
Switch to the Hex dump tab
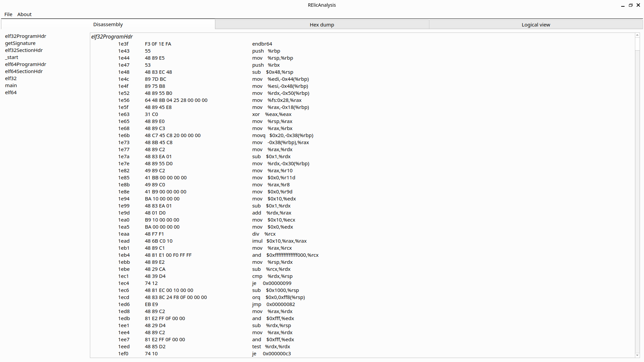click(x=322, y=25)
